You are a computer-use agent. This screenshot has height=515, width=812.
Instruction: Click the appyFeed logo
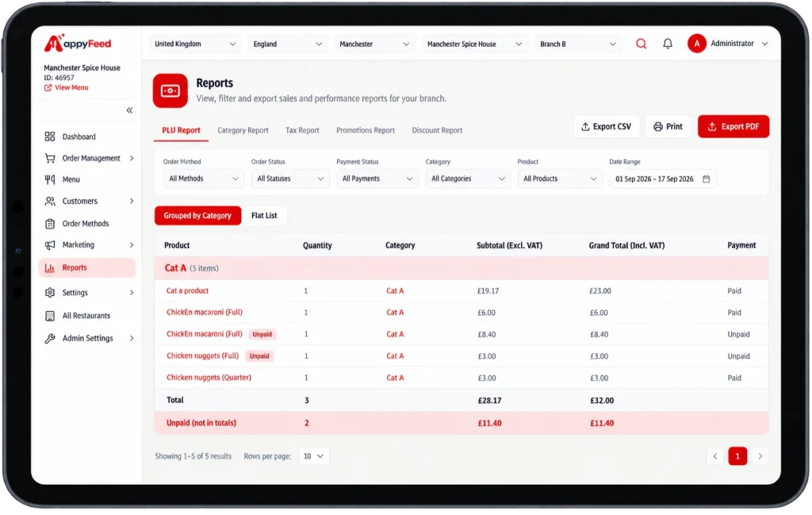[78, 43]
